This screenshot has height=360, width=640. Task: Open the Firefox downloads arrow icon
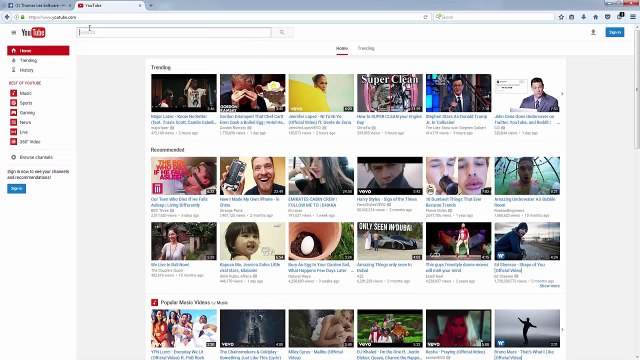pos(584,17)
